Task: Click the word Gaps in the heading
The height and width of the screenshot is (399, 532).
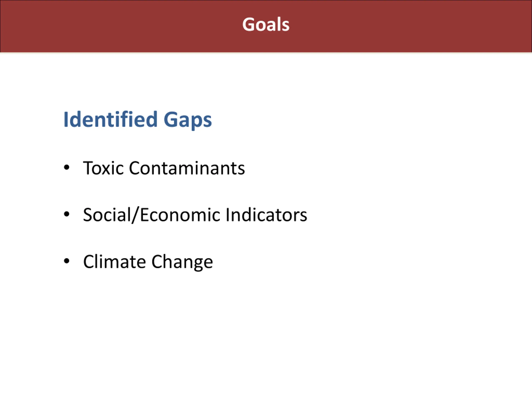Action: point(188,119)
